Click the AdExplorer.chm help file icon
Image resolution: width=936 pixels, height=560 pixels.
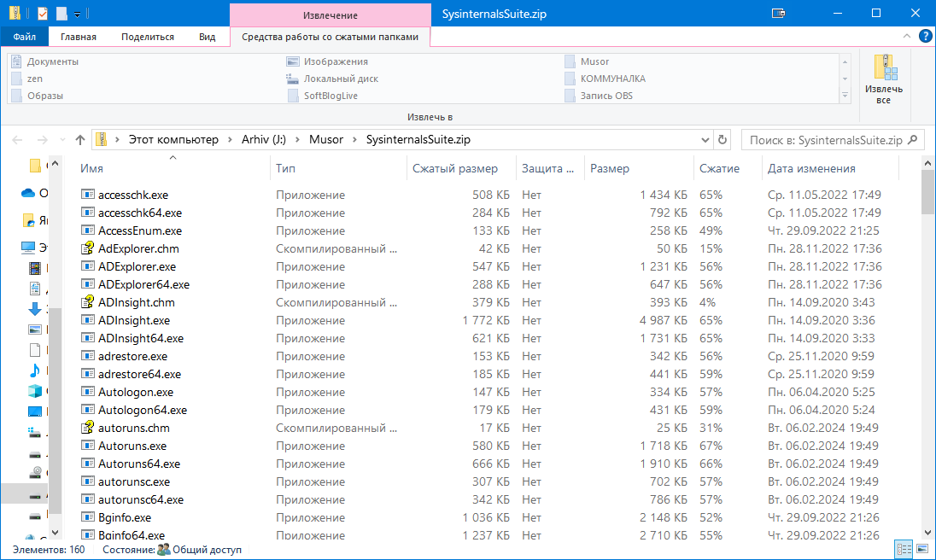pos(88,248)
